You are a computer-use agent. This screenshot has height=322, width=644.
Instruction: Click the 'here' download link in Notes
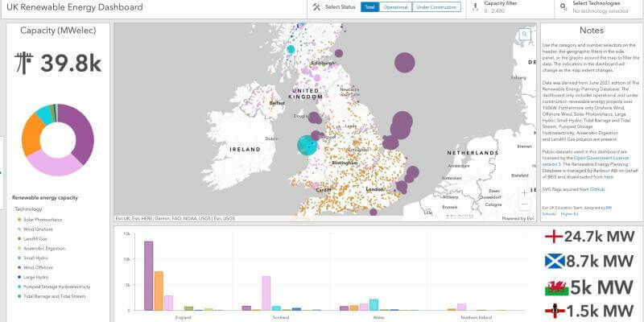tap(609, 177)
